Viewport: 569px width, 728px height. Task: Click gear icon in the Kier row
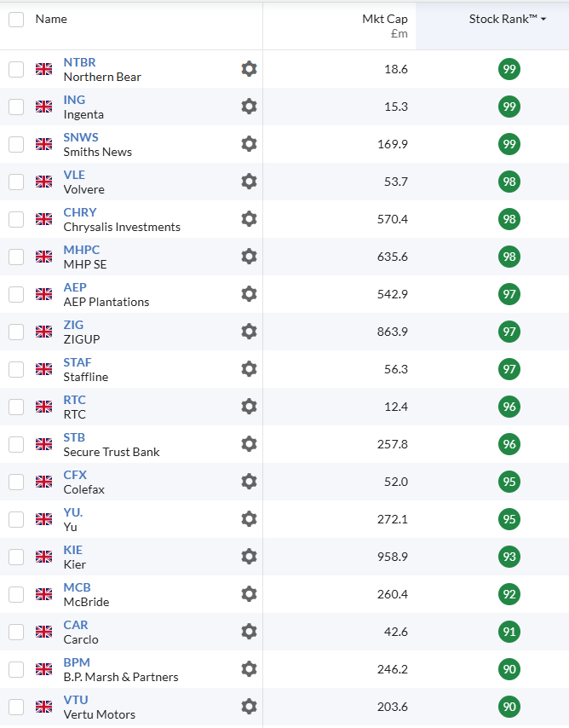(x=249, y=557)
